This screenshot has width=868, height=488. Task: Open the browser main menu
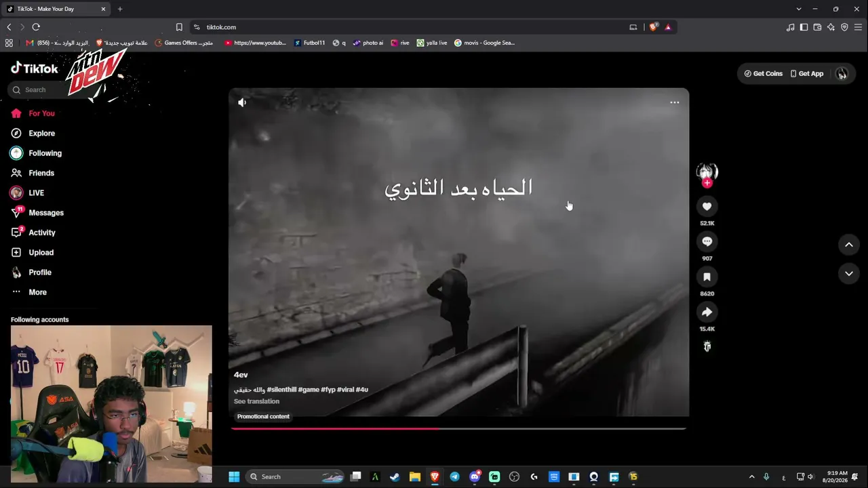[858, 27]
